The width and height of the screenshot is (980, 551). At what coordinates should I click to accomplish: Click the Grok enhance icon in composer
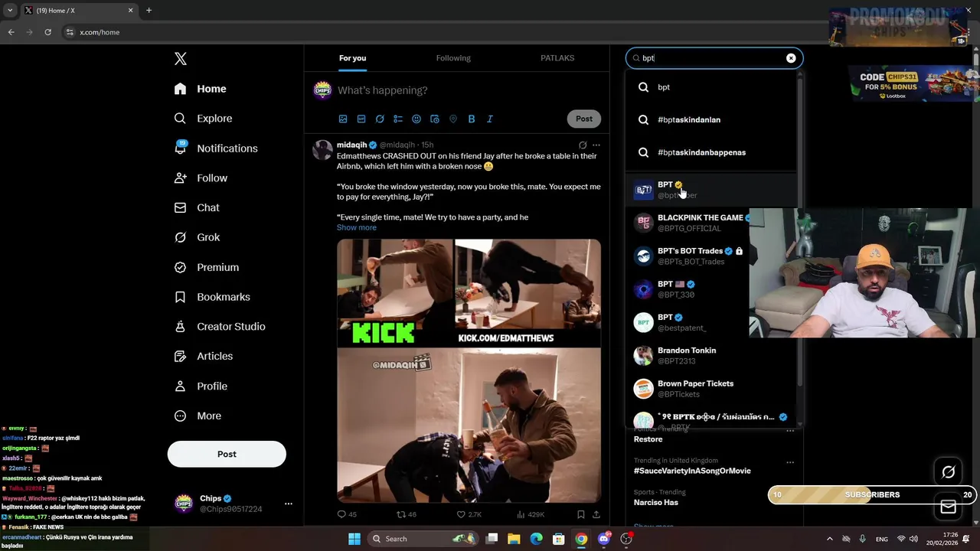[380, 119]
